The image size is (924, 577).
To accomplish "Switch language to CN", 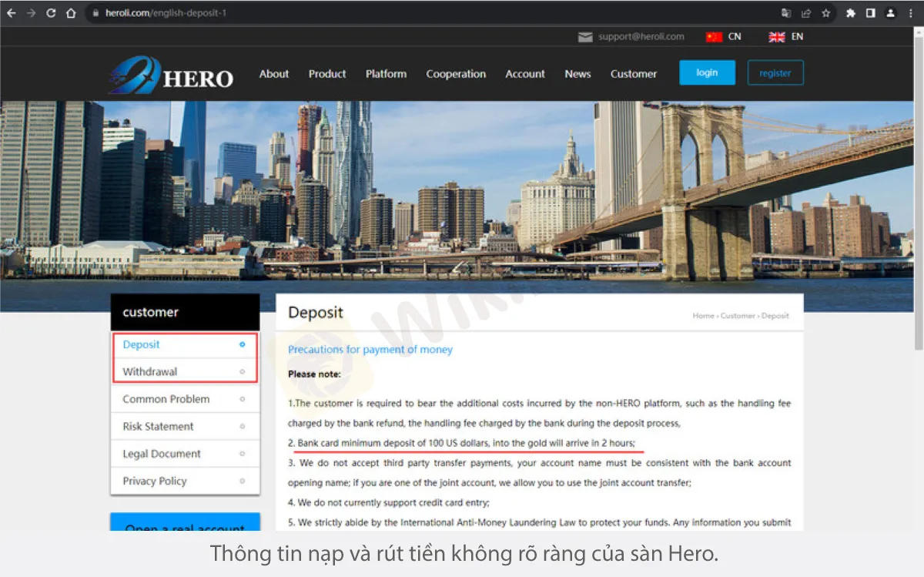I will click(x=735, y=37).
